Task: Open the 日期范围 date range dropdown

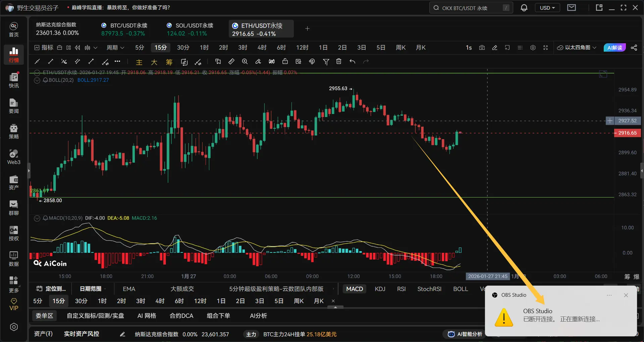Action: point(93,289)
